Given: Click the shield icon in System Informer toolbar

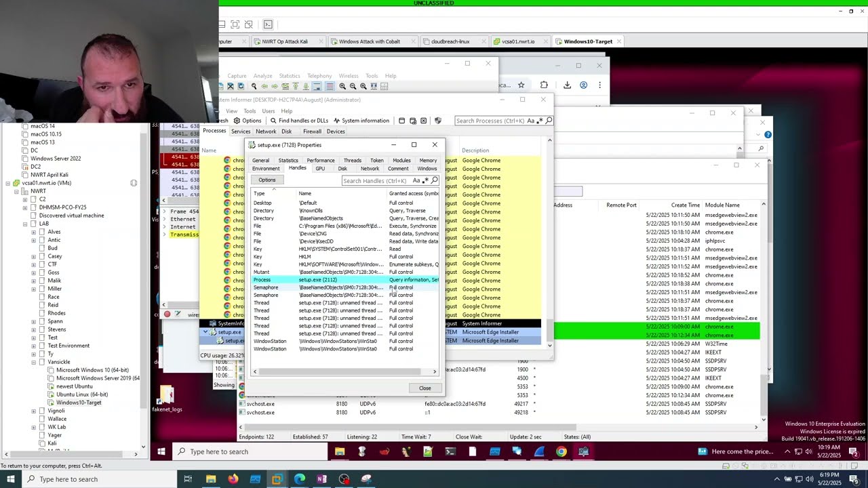Looking at the screenshot, I should tap(437, 121).
